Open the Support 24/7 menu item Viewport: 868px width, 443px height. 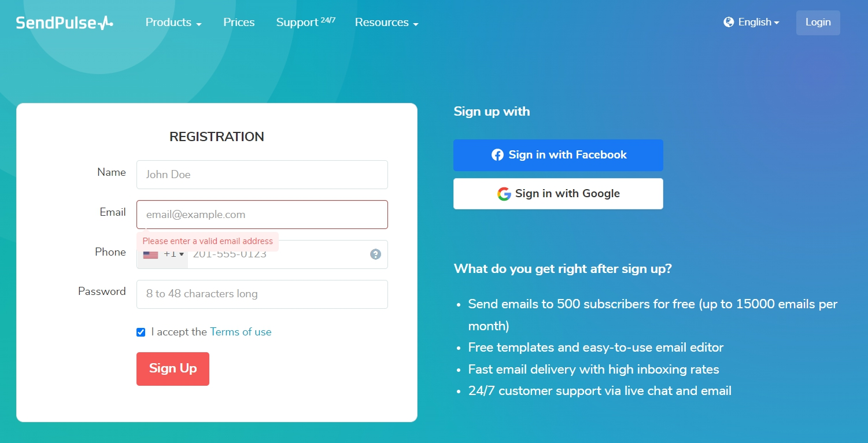pos(305,23)
